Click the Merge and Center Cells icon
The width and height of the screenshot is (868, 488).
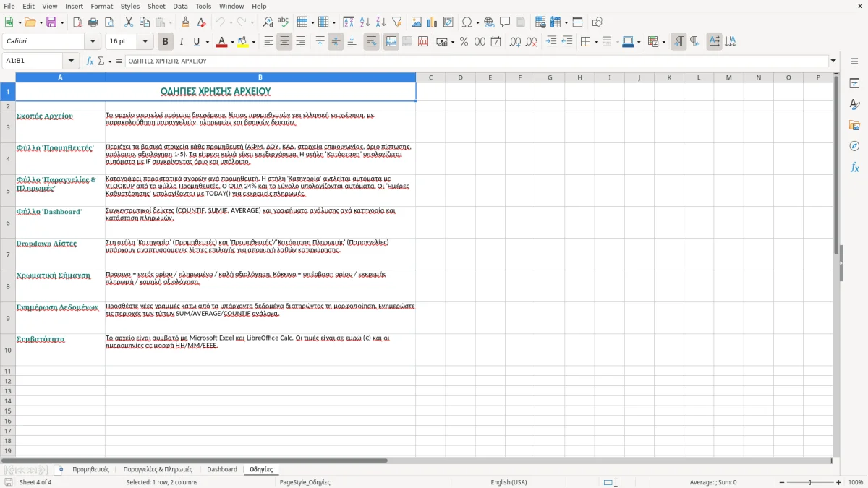(391, 42)
